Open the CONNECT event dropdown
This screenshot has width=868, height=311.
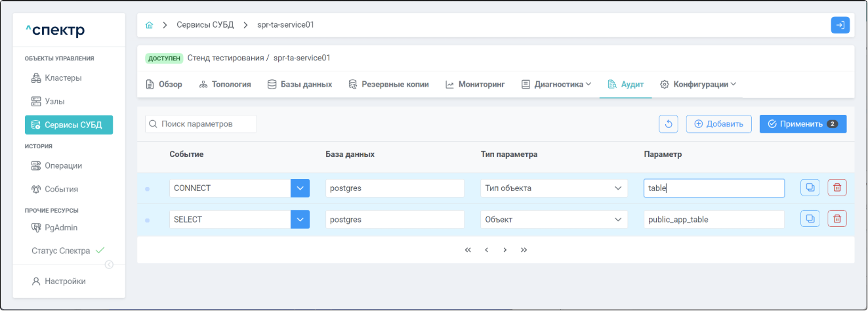click(x=300, y=188)
